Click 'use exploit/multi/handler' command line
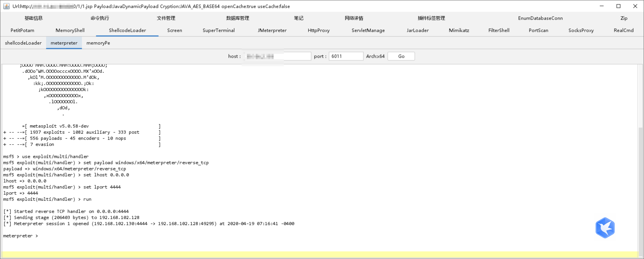This screenshot has height=259, width=644. pos(46,156)
